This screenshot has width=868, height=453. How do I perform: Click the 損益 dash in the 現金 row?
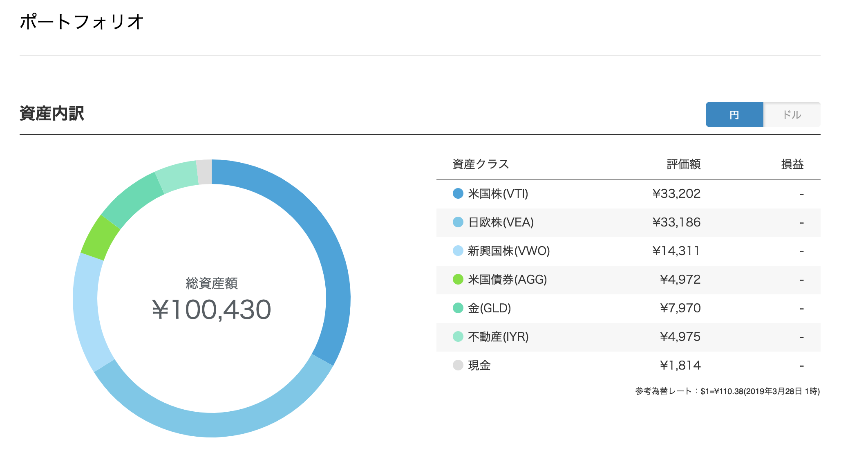point(801,366)
